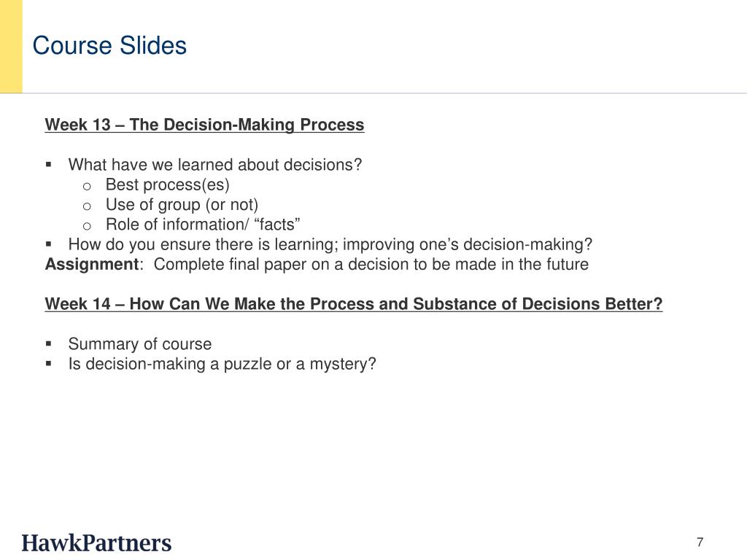Click the square bullet before "What have we learned"

pos(49,165)
